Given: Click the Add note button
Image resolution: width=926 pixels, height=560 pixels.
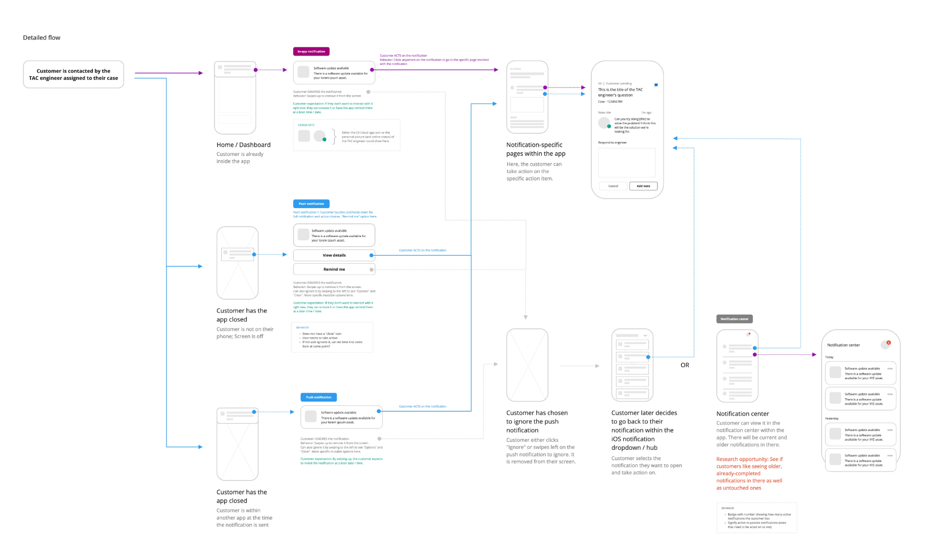Looking at the screenshot, I should pos(643,186).
